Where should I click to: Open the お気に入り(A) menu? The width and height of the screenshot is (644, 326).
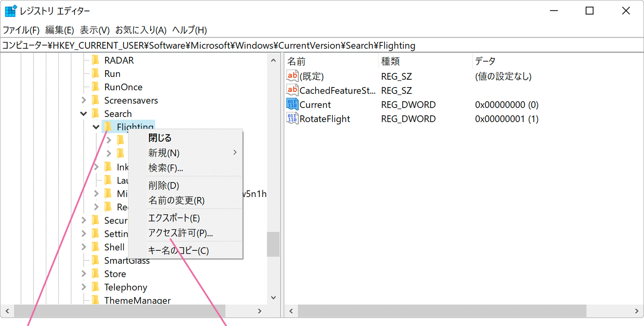pos(141,30)
